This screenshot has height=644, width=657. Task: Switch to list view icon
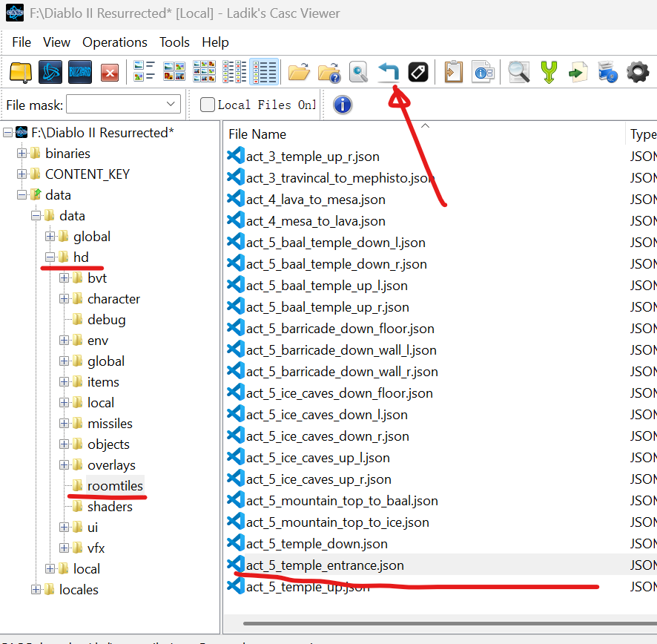[234, 71]
